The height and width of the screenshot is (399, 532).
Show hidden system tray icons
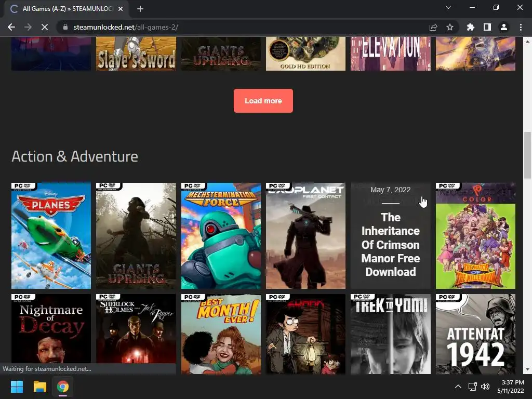(x=458, y=387)
